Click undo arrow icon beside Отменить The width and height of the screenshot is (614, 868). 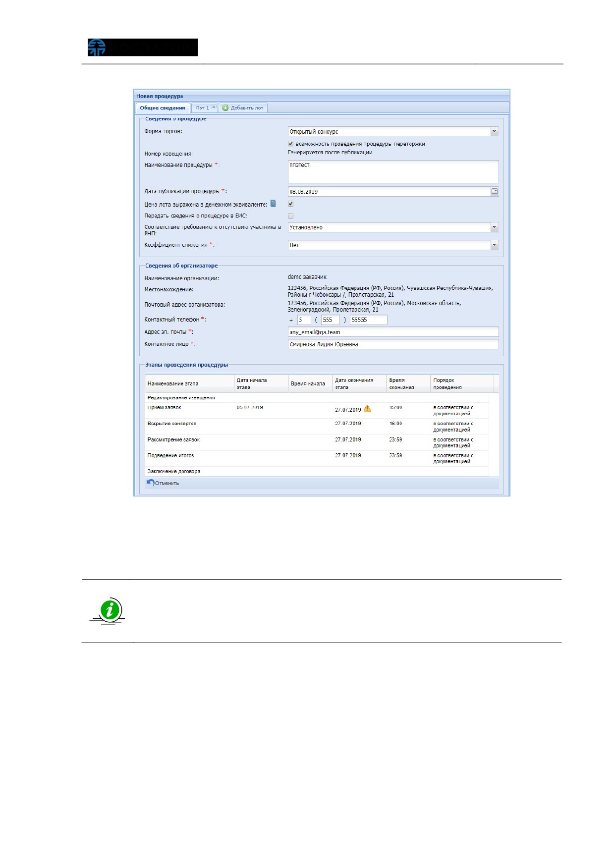pyautogui.click(x=150, y=482)
